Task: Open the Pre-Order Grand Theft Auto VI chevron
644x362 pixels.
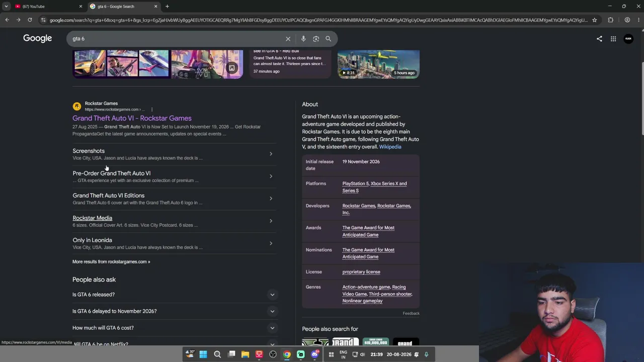Action: pos(271,176)
